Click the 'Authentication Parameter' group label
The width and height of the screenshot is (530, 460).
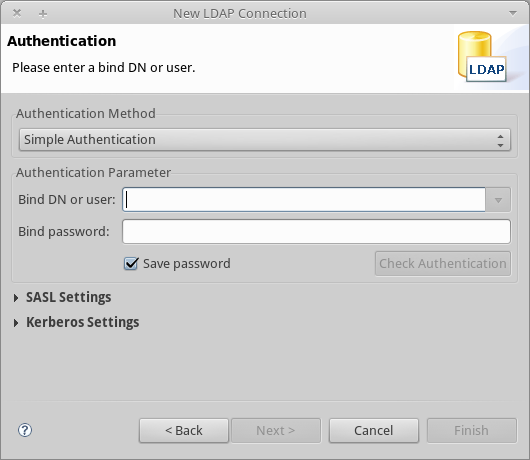tap(94, 173)
